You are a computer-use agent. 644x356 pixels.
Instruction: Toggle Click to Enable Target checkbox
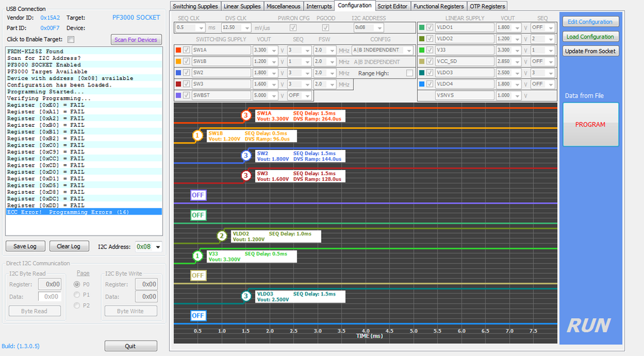(x=71, y=39)
